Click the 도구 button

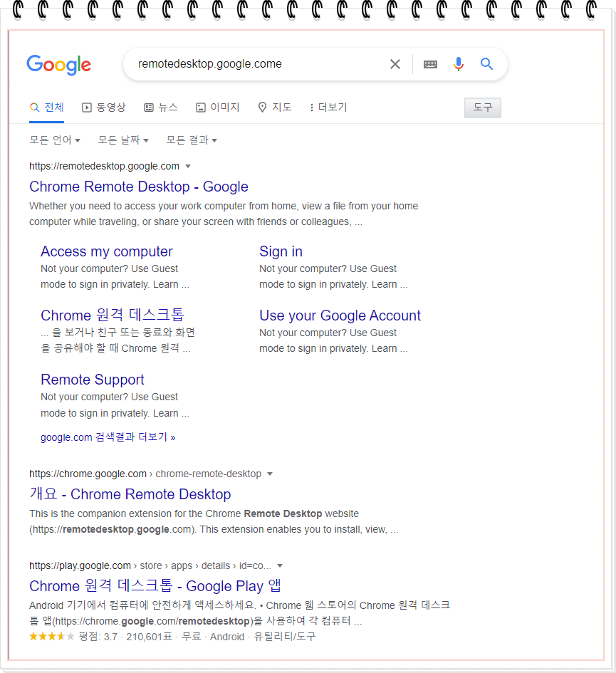[x=483, y=108]
